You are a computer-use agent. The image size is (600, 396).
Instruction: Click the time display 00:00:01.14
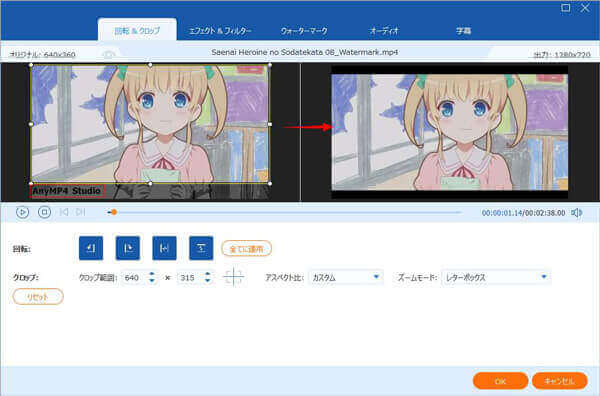pyautogui.click(x=502, y=213)
